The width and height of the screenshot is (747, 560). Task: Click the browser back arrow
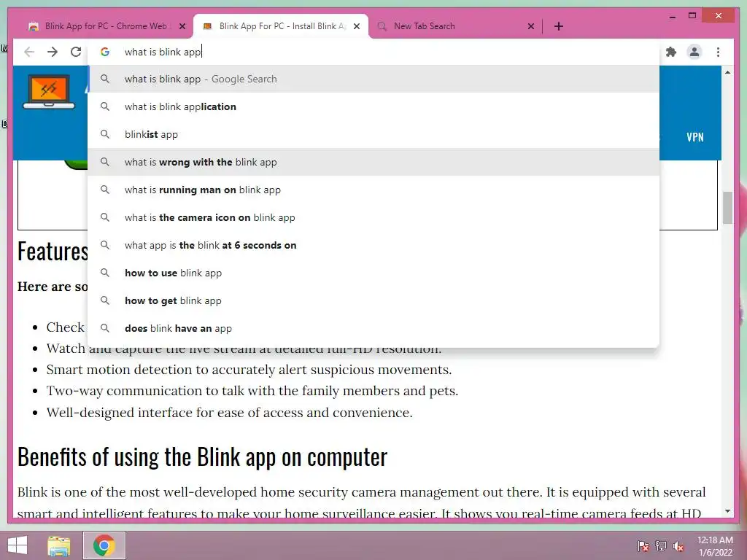click(x=29, y=52)
